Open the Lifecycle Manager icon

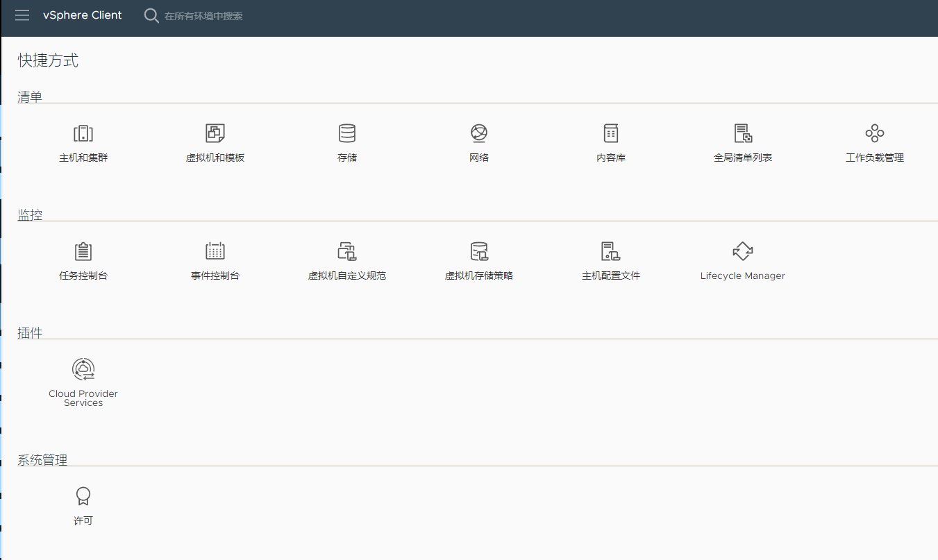point(743,251)
